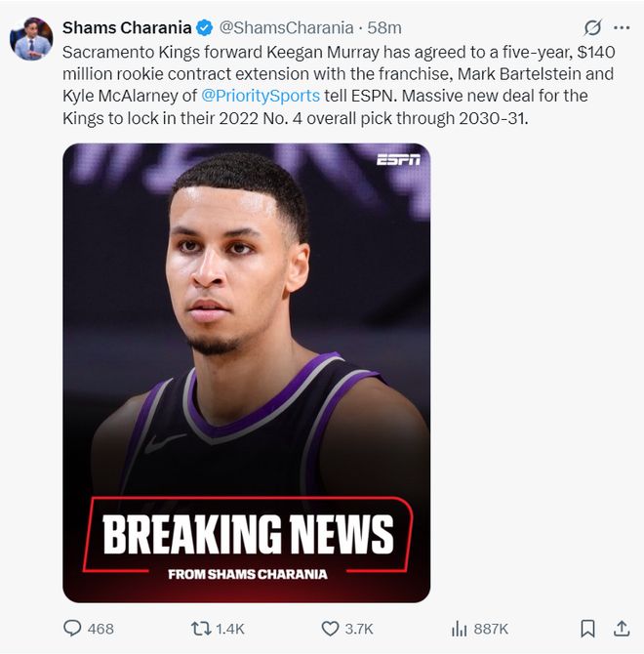Reply using the speech bubble icon
Image resolution: width=644 pixels, height=654 pixels.
(x=72, y=629)
